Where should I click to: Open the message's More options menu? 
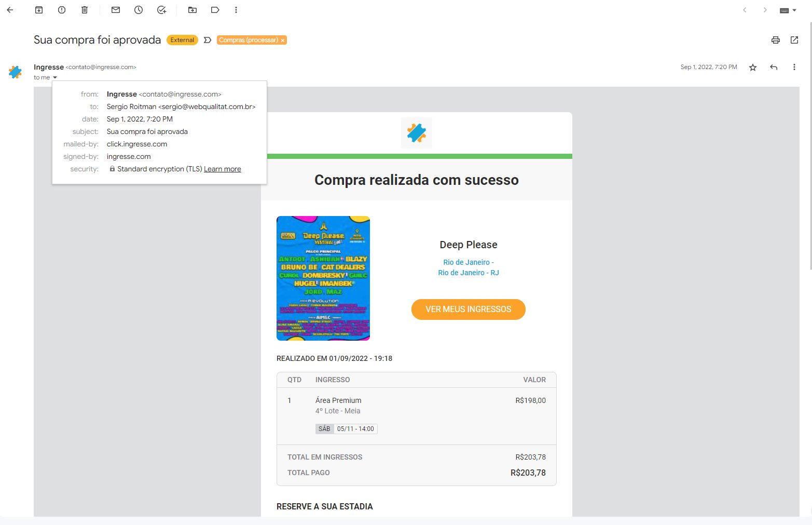[x=794, y=67]
